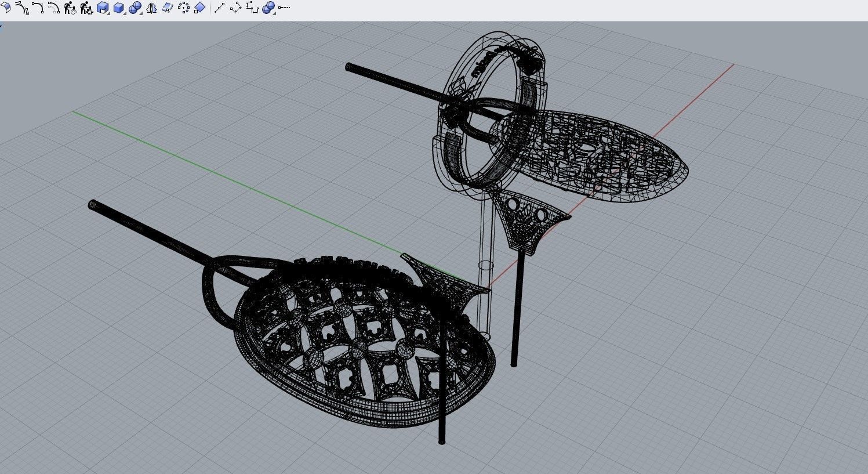
Task: Click spheres icon next to dashed line tool
Action: (268, 8)
